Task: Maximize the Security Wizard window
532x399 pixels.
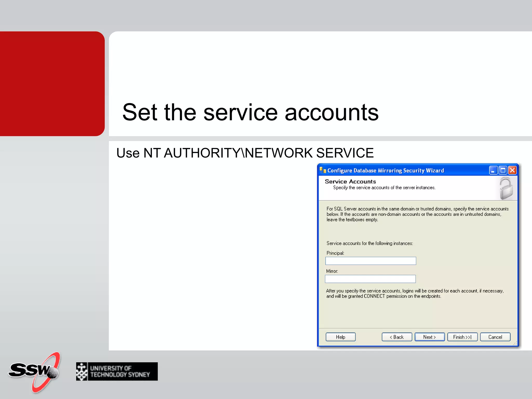Action: pos(503,170)
